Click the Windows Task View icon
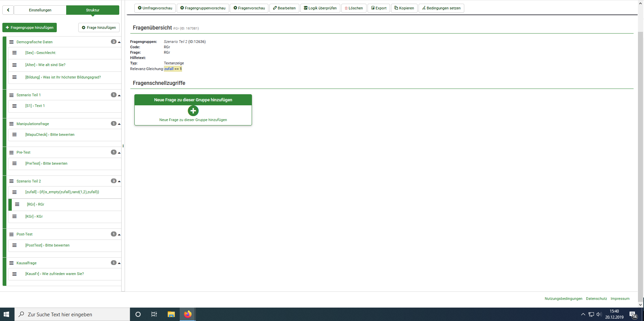 coord(154,314)
